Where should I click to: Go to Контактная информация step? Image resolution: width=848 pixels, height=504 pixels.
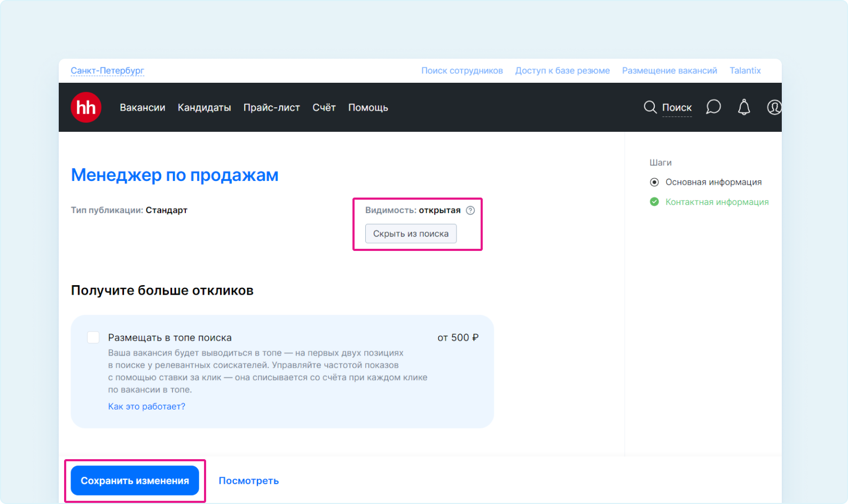pos(717,202)
